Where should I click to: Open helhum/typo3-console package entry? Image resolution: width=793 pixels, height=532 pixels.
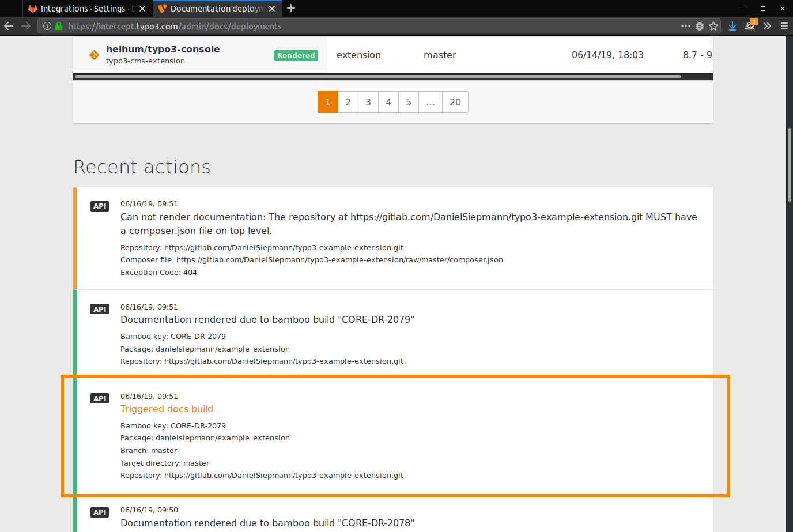163,49
